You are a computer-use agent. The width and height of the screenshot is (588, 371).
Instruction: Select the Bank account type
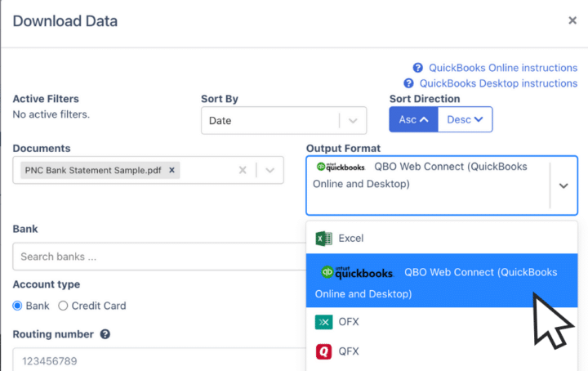pyautogui.click(x=18, y=306)
